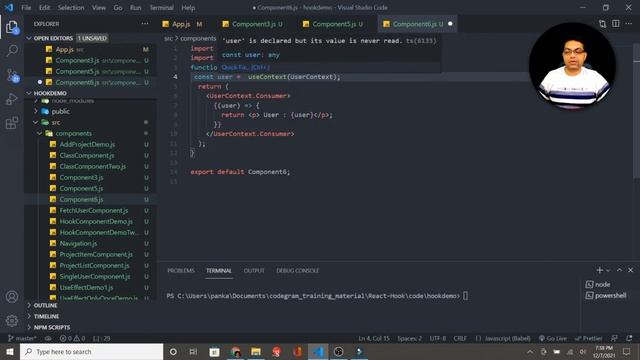Open editor More Actions ellipsis

click(629, 24)
